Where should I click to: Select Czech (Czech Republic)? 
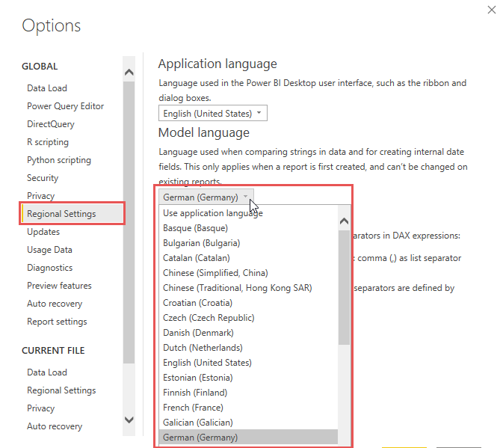pyautogui.click(x=248, y=318)
